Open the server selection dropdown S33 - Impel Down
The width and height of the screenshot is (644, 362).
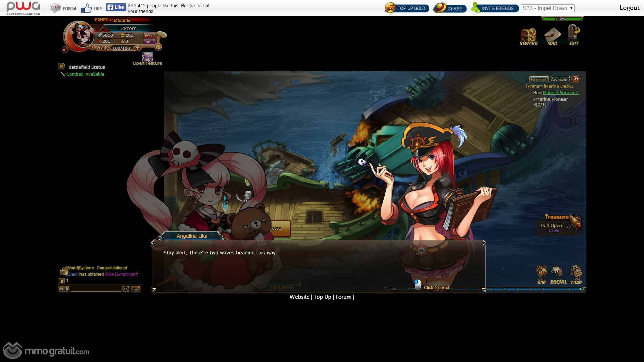pyautogui.click(x=547, y=8)
